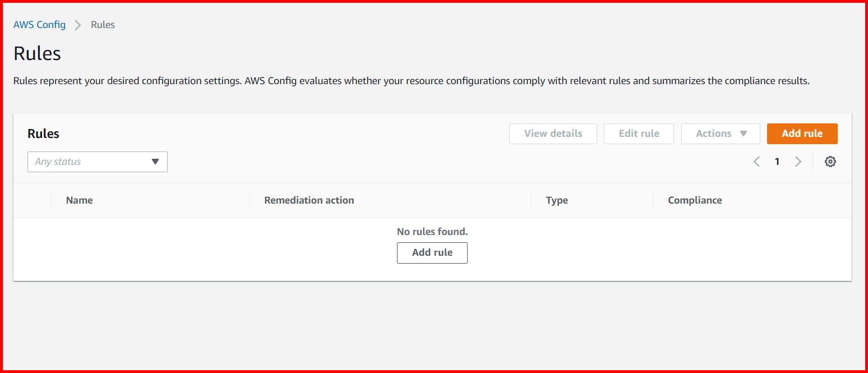This screenshot has height=373, width=868.
Task: Click the previous page chevron arrow
Action: 756,161
